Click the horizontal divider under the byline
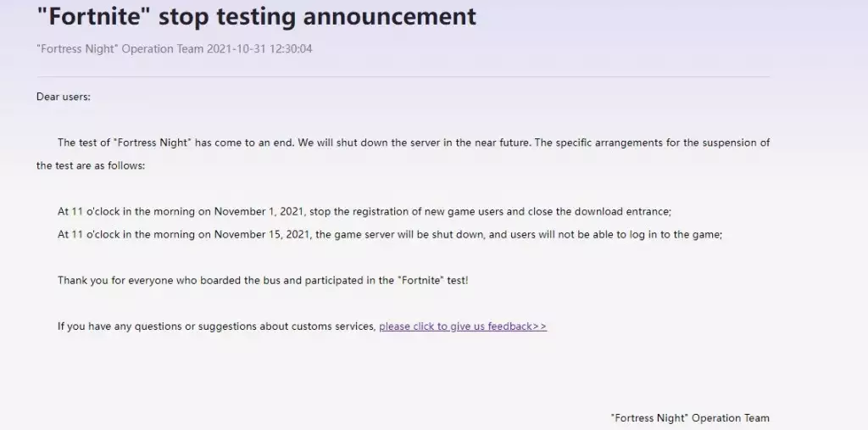This screenshot has width=868, height=430. [x=403, y=77]
